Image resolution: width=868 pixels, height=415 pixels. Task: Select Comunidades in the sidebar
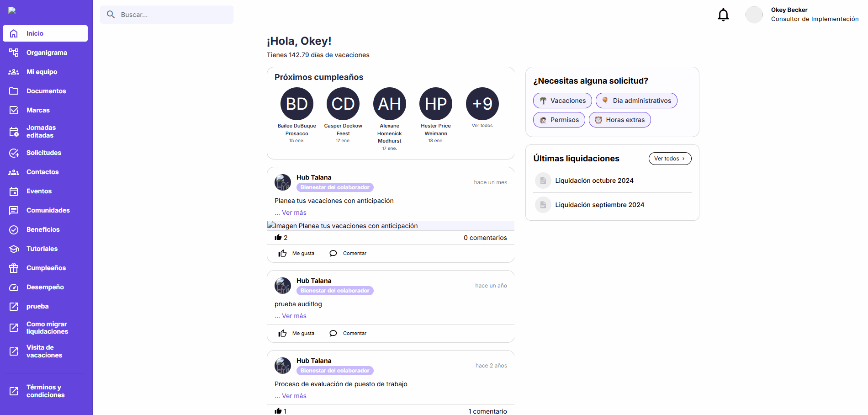(x=45, y=210)
